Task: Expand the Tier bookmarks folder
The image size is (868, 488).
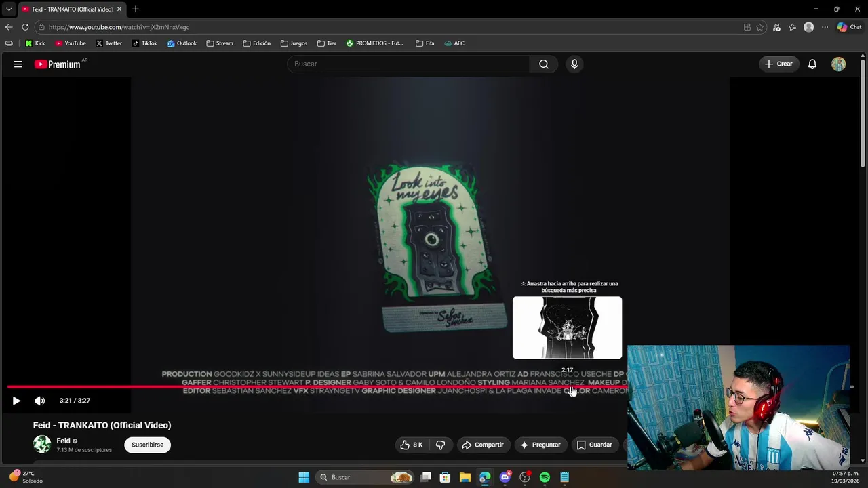Action: click(x=327, y=43)
